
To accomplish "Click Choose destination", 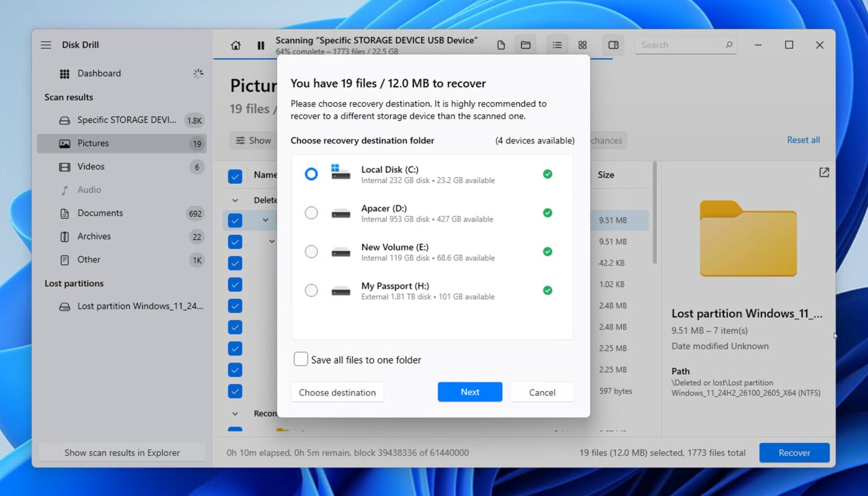I will 337,391.
